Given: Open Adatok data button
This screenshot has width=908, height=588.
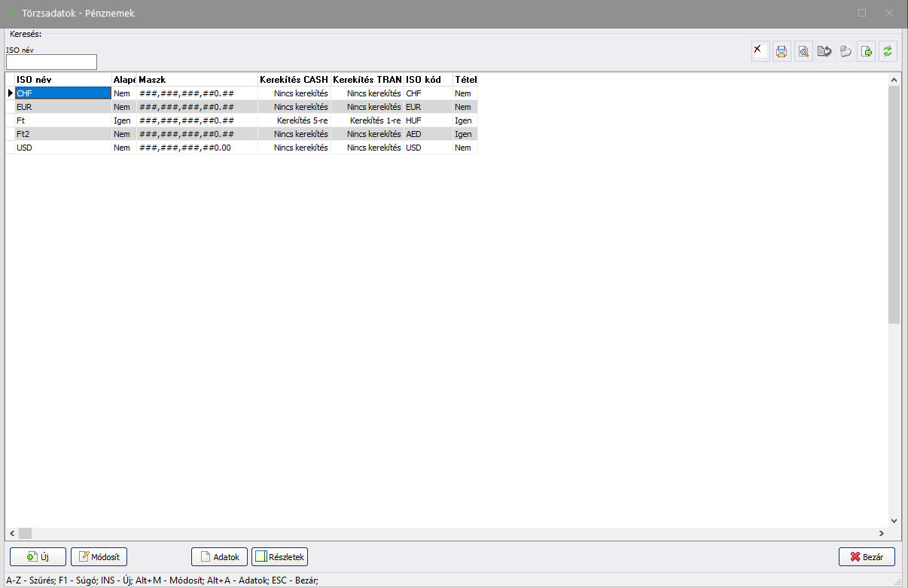Looking at the screenshot, I should (220, 557).
